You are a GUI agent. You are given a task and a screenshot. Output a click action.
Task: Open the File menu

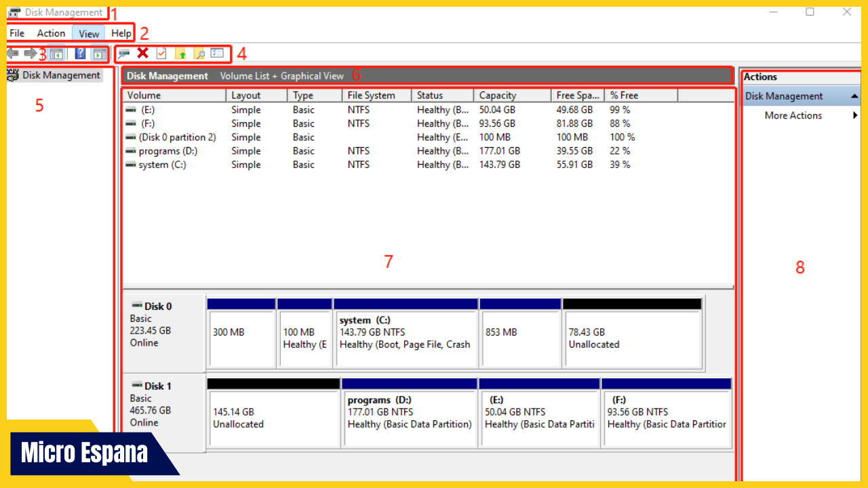coord(17,33)
